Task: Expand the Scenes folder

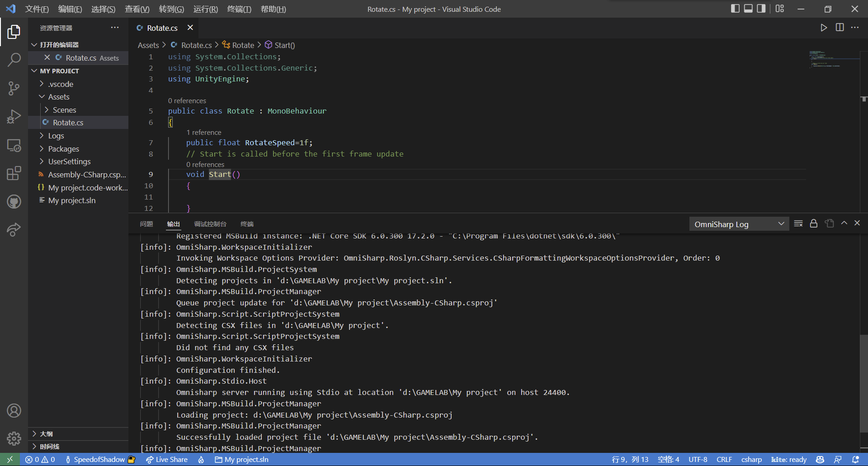Action: coord(64,110)
